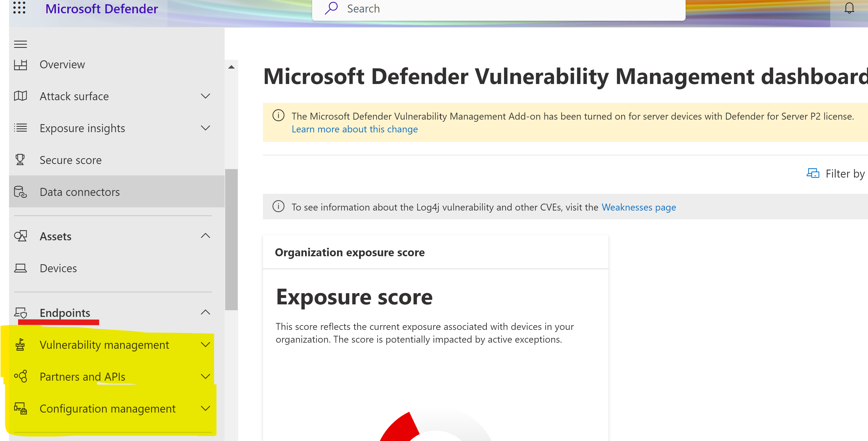Select the Vulnerability management flag icon
The height and width of the screenshot is (441, 868).
tap(20, 344)
